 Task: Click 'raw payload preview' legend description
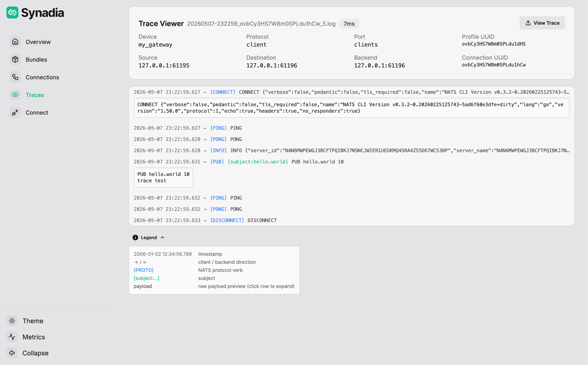click(x=246, y=286)
